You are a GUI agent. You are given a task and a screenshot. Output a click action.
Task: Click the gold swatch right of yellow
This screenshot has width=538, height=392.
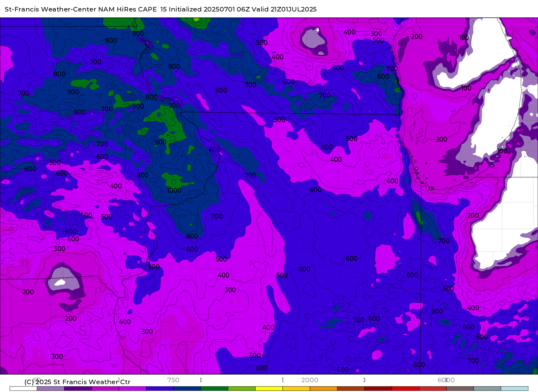click(296, 389)
